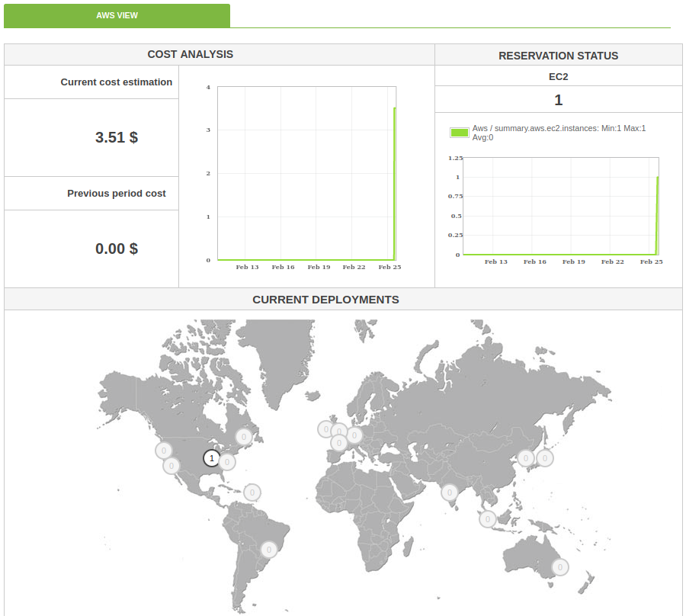Click the zero marker over Ireland
Viewport: 686px width, 616px height.
pos(325,429)
